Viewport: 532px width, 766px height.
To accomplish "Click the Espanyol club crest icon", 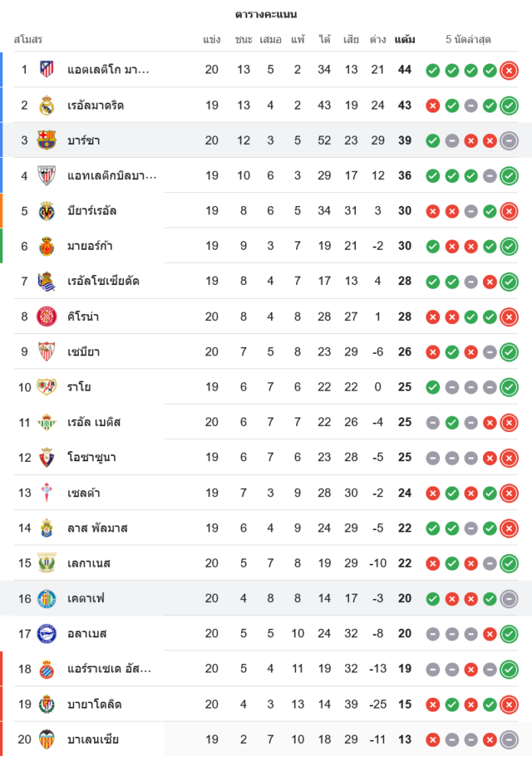I will click(x=47, y=669).
